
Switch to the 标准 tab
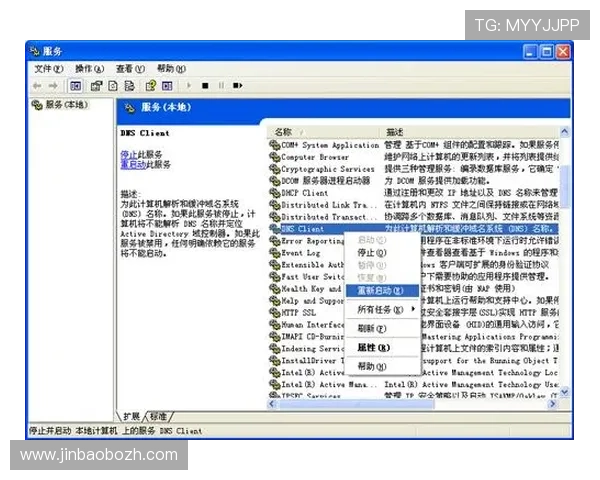point(158,416)
